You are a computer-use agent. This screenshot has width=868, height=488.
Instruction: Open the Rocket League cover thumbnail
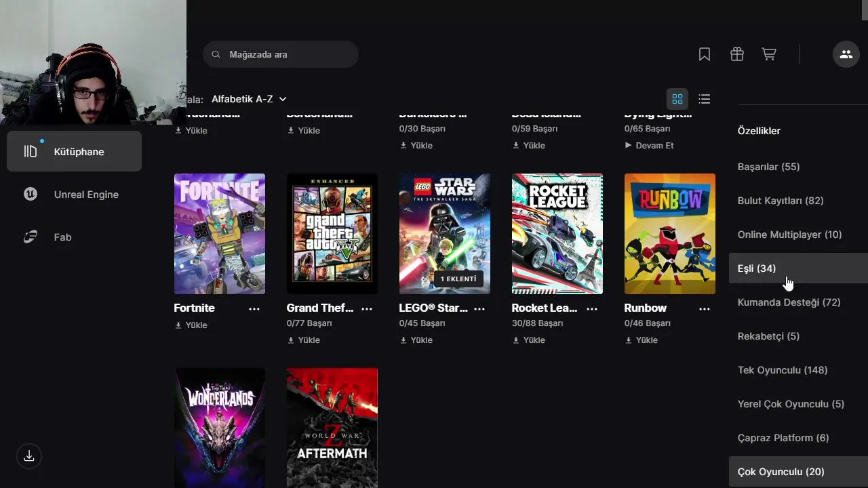point(557,234)
